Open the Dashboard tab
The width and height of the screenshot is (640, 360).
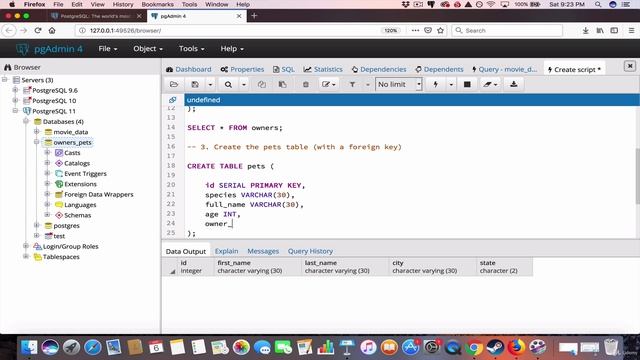coord(189,69)
